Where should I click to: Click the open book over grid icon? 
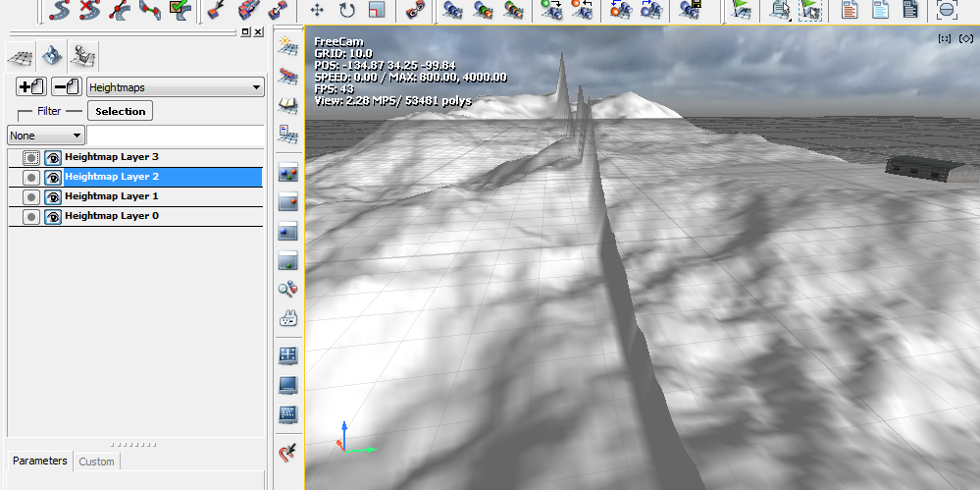tap(287, 104)
